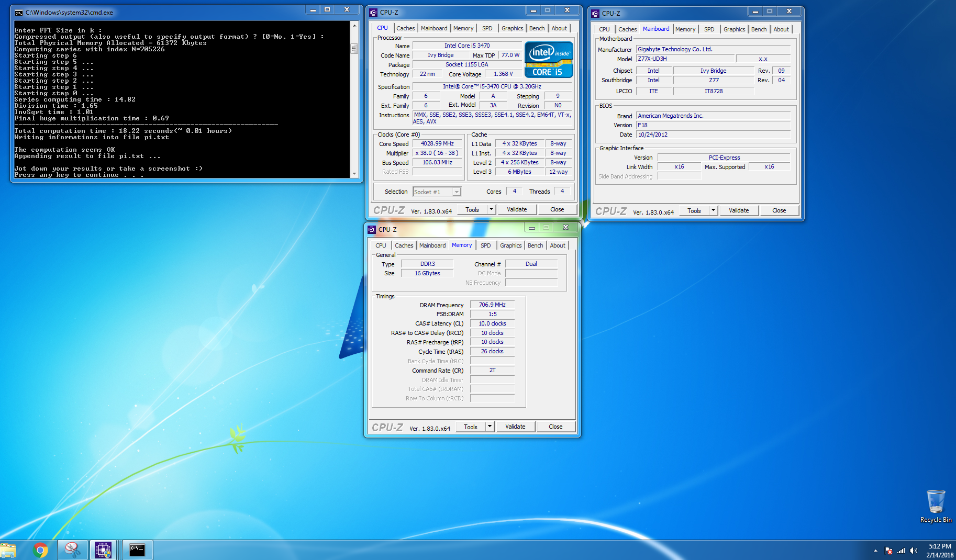Click the CPU-Z icon in the CPU window title
This screenshot has width=956, height=560.
373,13
